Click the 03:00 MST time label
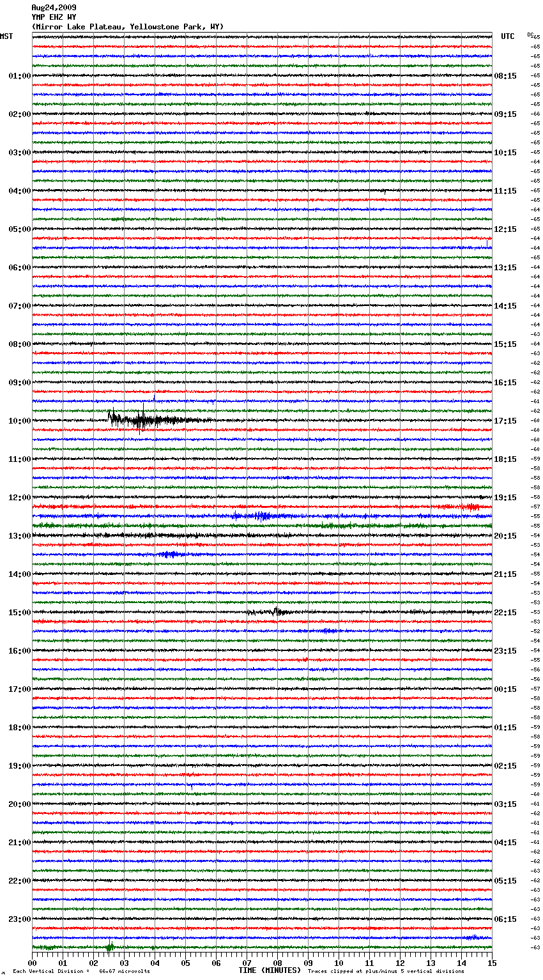 click(x=20, y=153)
